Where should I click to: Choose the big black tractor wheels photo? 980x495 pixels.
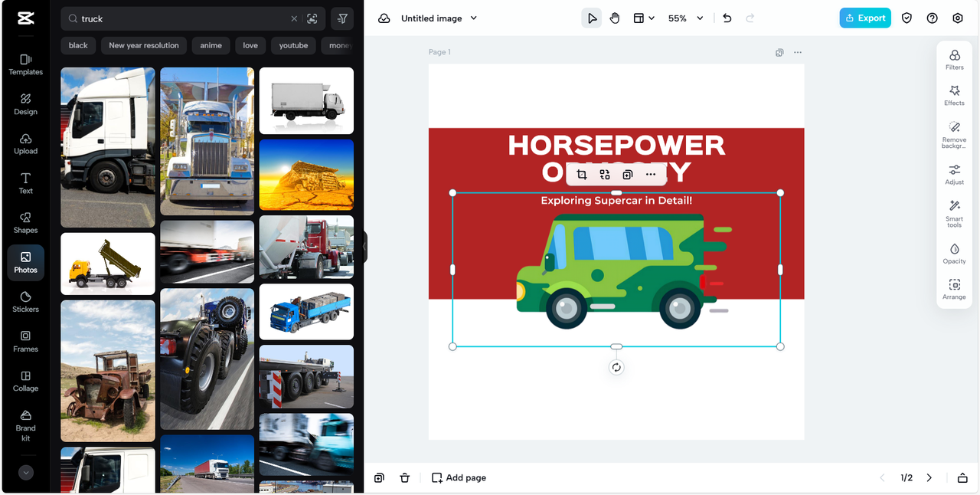tap(207, 359)
